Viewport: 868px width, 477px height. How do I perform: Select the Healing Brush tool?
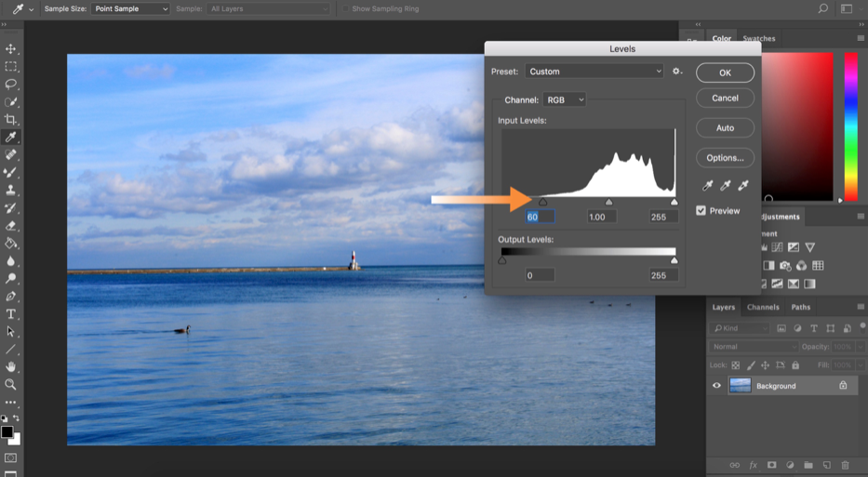tap(10, 155)
